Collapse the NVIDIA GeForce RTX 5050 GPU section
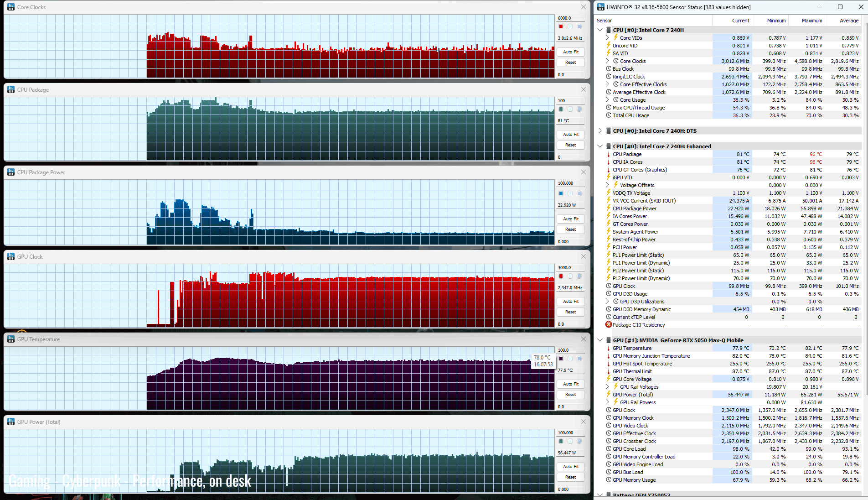 point(600,340)
